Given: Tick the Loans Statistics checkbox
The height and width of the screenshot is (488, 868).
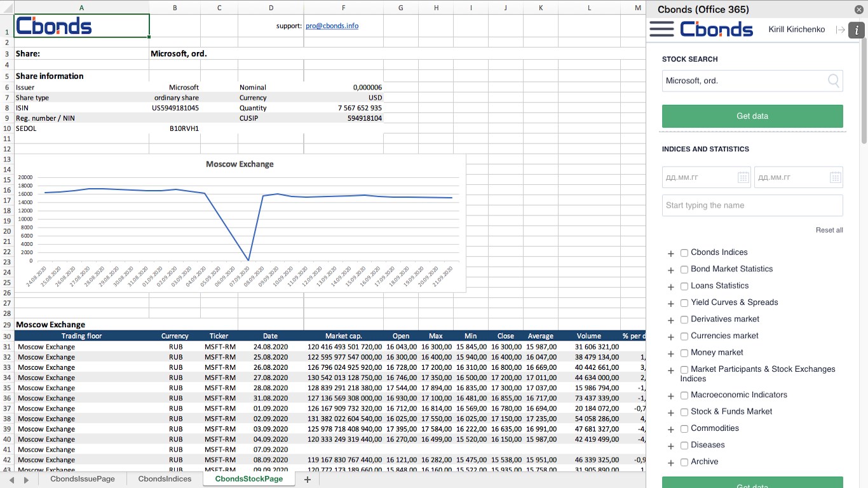Looking at the screenshot, I should (684, 286).
